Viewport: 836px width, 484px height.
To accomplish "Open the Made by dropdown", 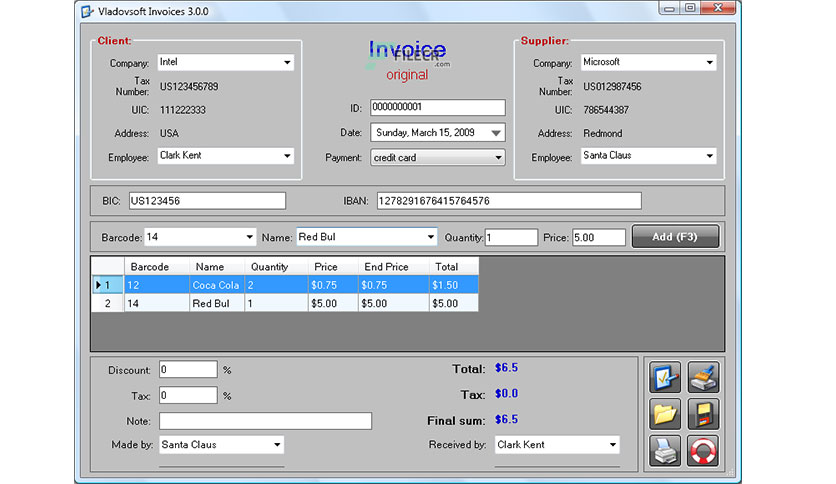I will pyautogui.click(x=277, y=445).
